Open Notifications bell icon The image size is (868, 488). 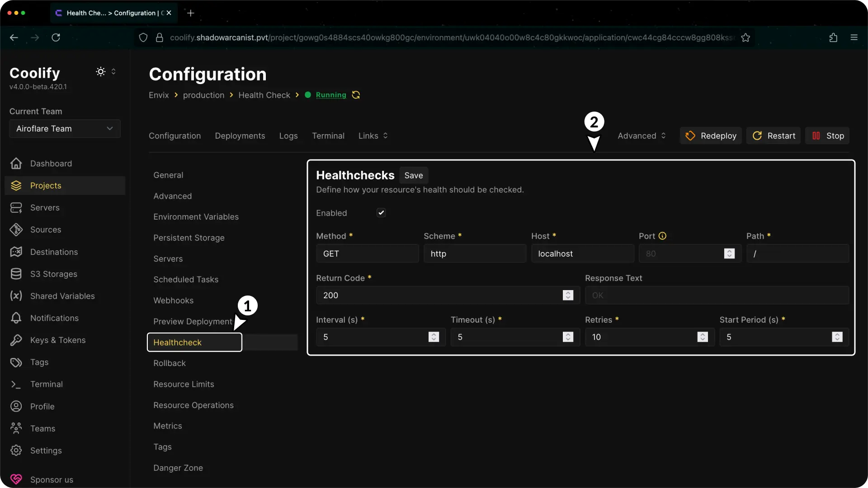coord(16,318)
